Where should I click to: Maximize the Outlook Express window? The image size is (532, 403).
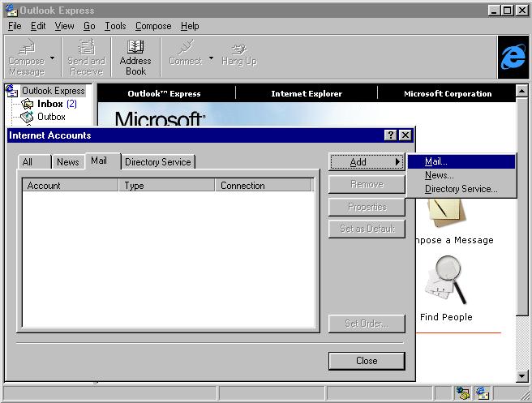coord(507,11)
